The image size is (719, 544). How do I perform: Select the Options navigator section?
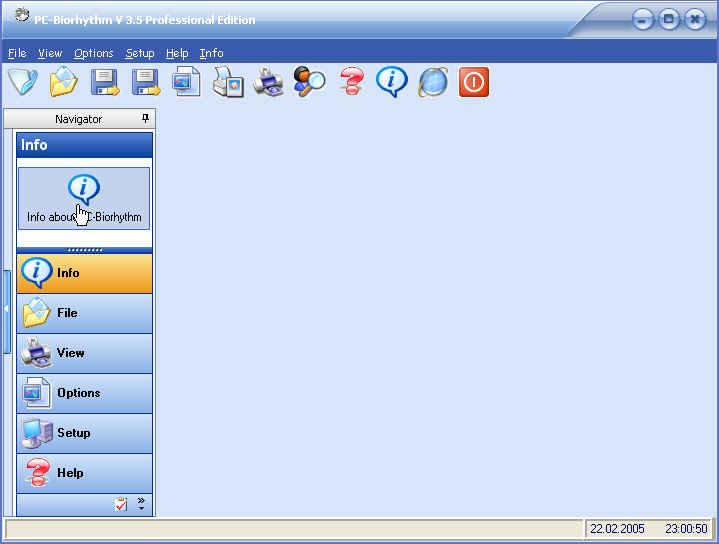coord(84,393)
